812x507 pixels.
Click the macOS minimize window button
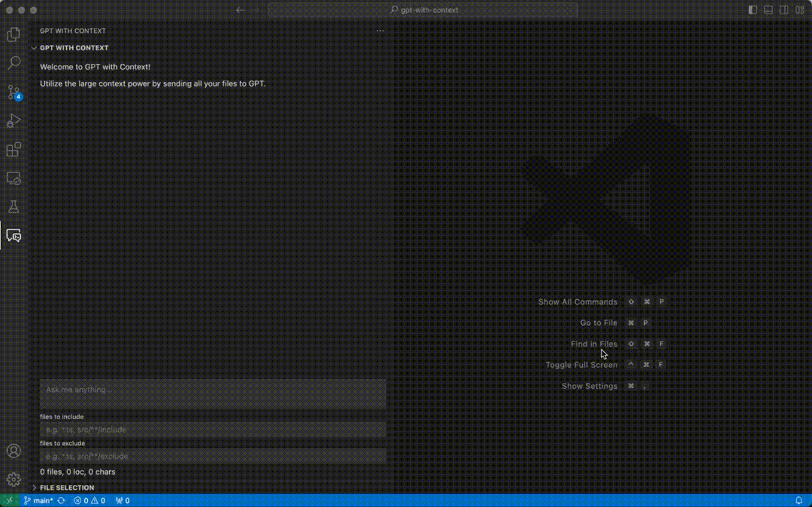pyautogui.click(x=21, y=10)
